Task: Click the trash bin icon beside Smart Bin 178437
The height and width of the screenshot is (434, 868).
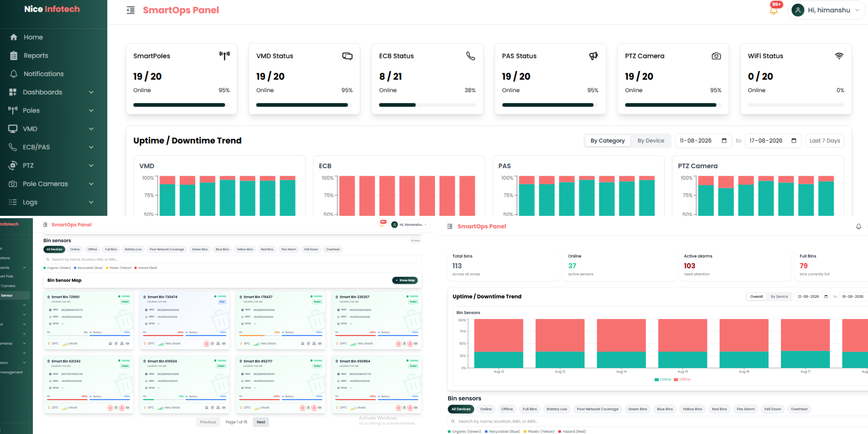Action: tap(241, 297)
